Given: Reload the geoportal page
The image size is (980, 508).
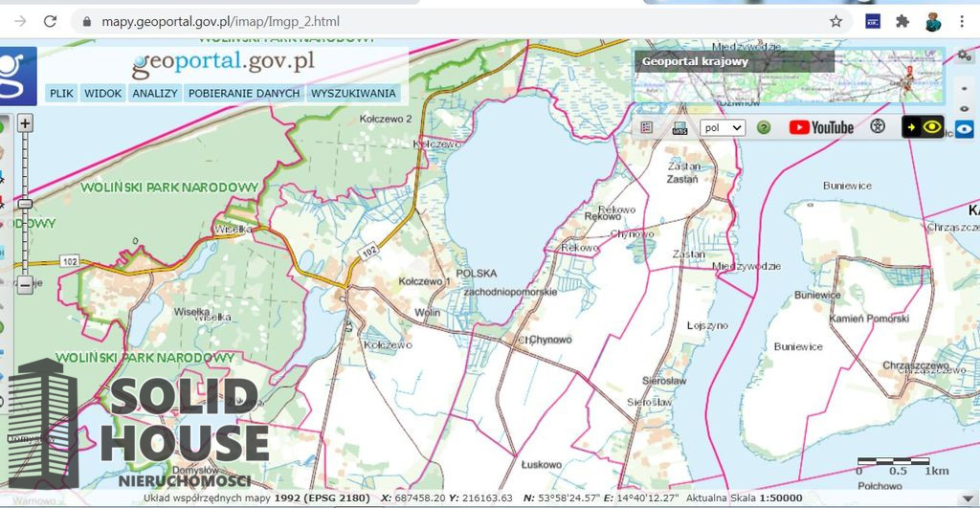Looking at the screenshot, I should coord(50,21).
